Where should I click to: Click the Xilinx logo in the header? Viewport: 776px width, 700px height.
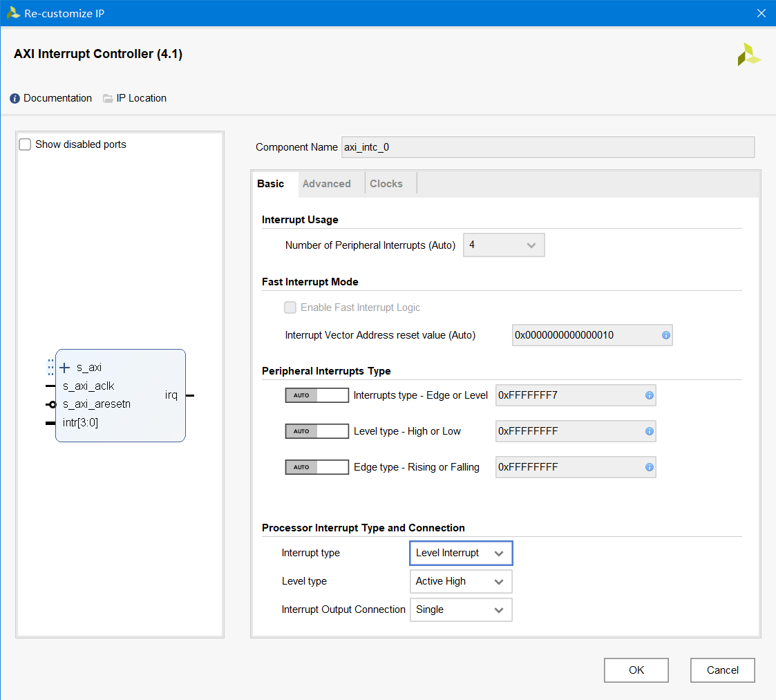749,54
